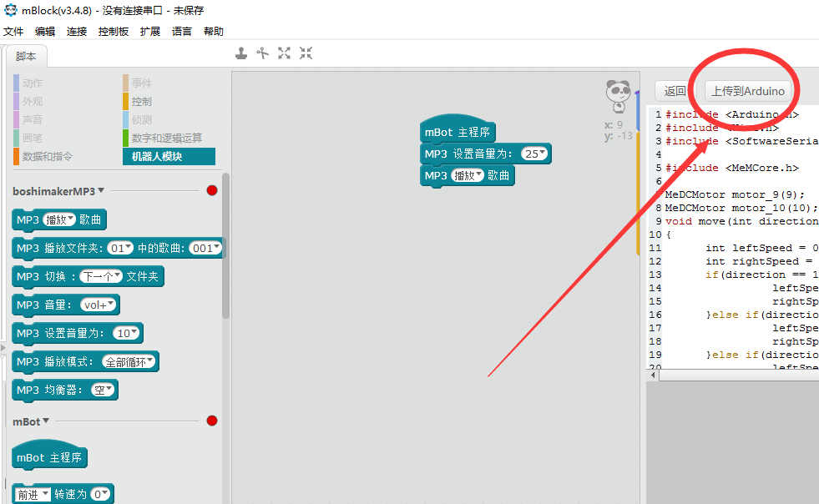
Task: Open the 帮助 menu
Action: pyautogui.click(x=214, y=32)
